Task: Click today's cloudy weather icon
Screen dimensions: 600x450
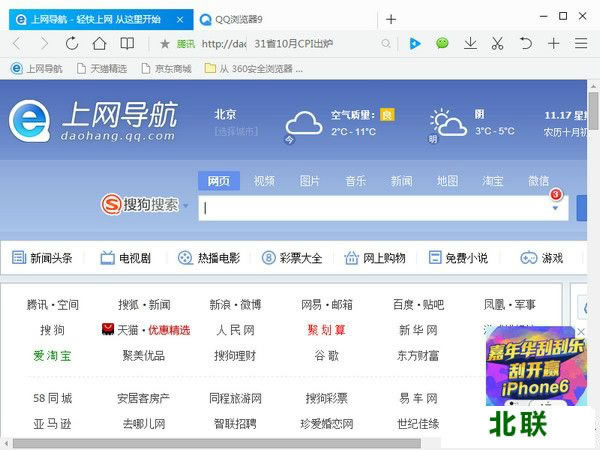Action: pyautogui.click(x=303, y=123)
